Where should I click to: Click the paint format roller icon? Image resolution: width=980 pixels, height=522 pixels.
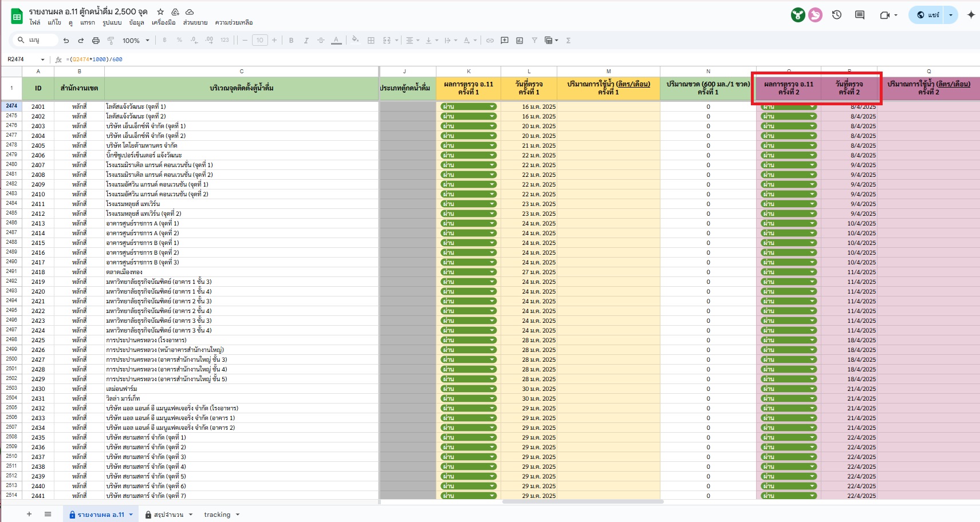pos(111,41)
